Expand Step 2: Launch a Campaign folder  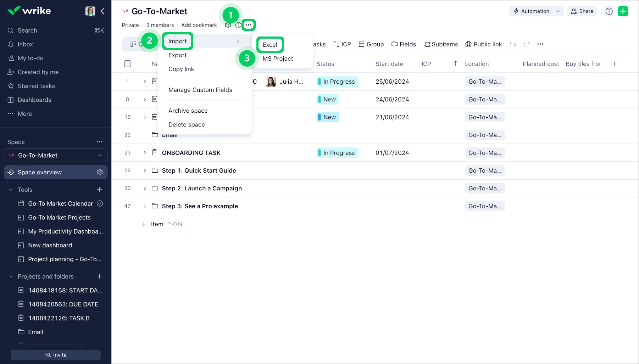coord(145,188)
